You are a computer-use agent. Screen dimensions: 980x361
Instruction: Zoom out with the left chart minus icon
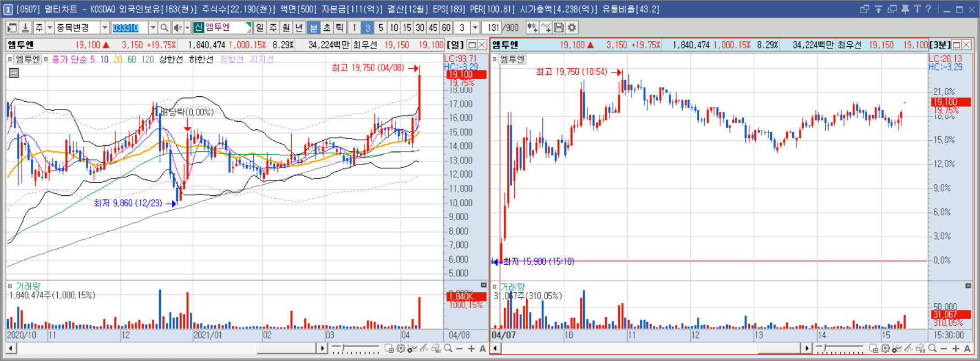click(459, 348)
